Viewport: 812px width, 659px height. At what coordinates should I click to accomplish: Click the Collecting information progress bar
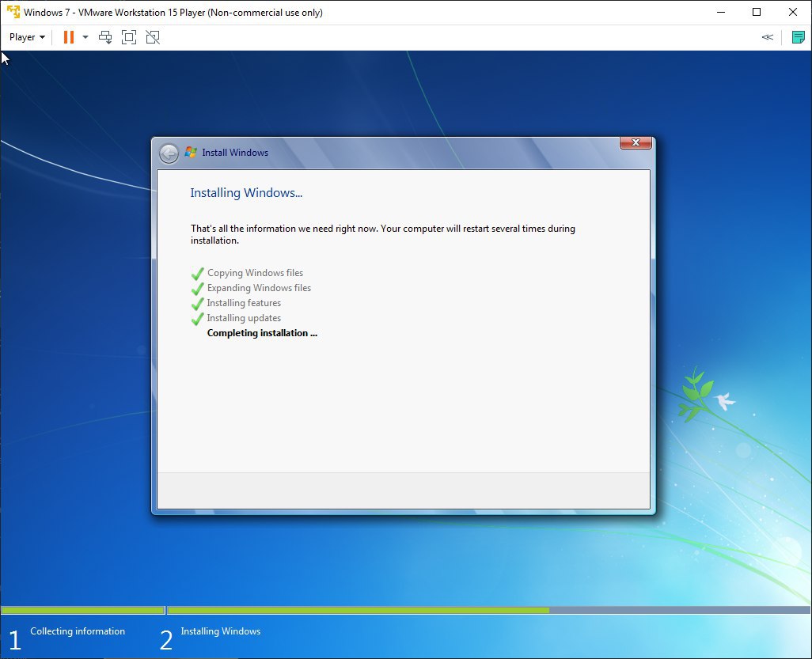coord(83,610)
